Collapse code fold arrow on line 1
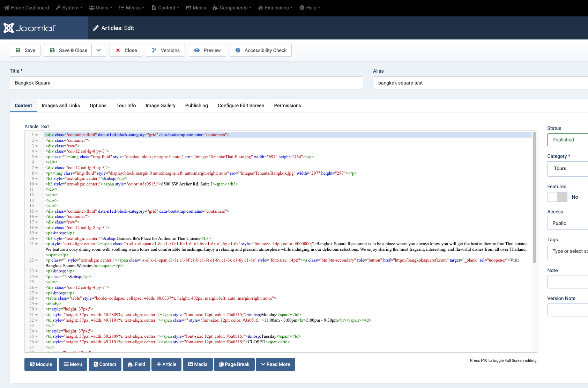588x388 pixels. coord(36,135)
